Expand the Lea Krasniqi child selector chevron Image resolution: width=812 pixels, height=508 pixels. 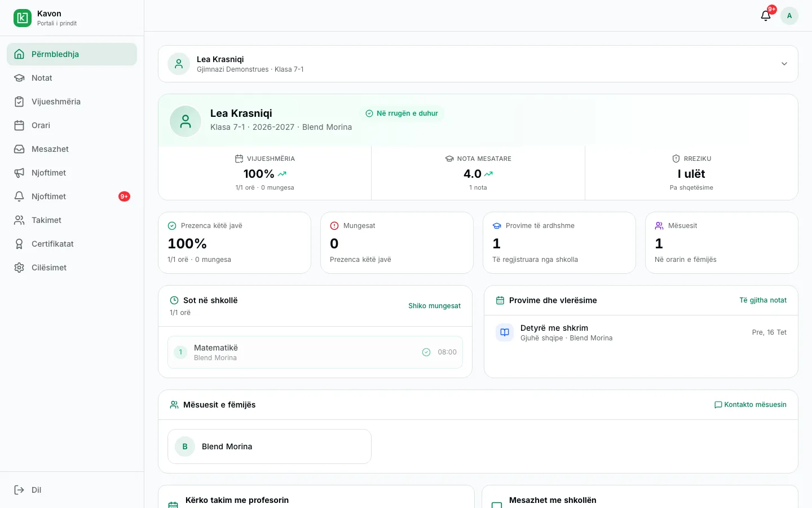coord(784,64)
